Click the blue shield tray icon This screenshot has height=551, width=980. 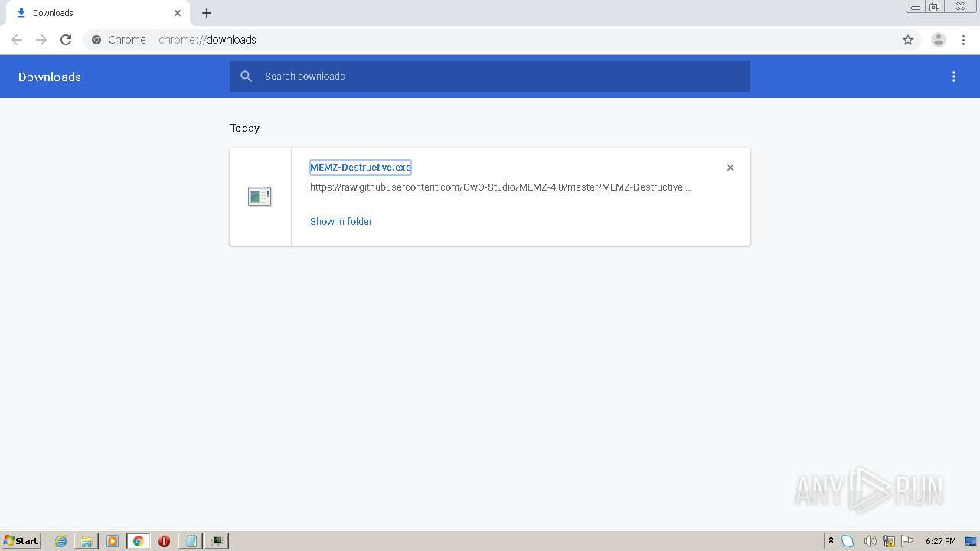848,541
